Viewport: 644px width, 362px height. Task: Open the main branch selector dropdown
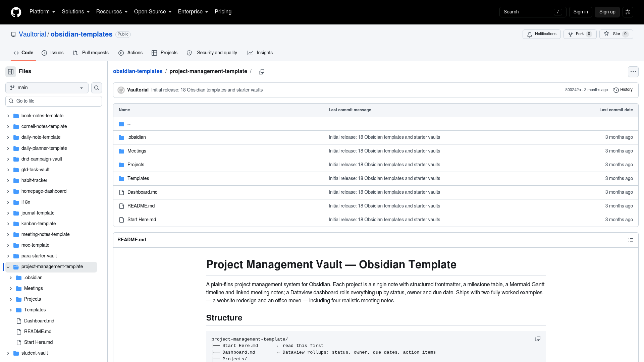click(47, 88)
